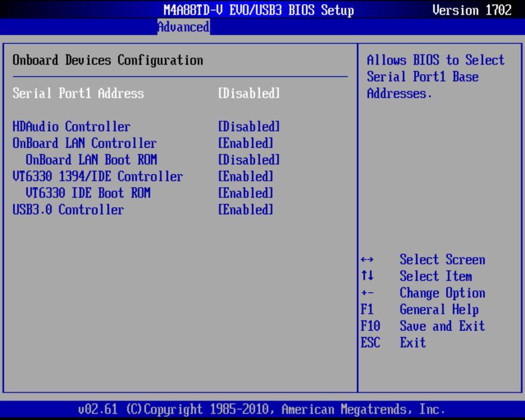Click the Serial Port1 Address setting
Screen dimensions: 525x420
coord(78,93)
